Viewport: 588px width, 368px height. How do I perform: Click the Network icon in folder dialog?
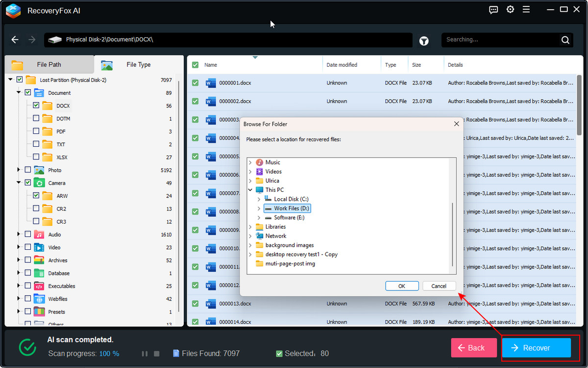coord(260,236)
